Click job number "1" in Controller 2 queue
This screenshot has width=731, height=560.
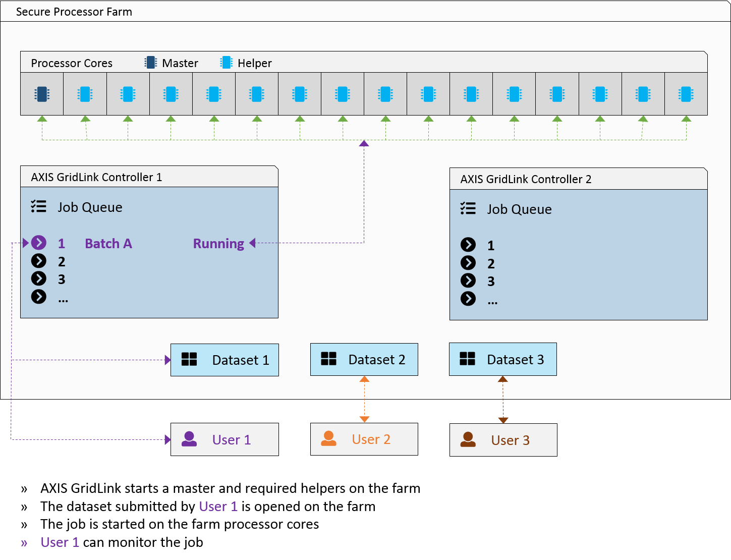491,246
